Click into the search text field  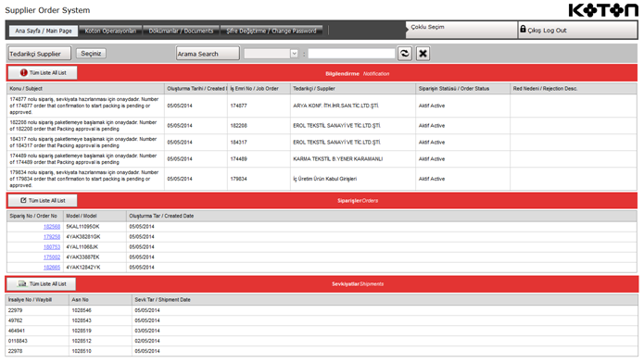pos(351,54)
